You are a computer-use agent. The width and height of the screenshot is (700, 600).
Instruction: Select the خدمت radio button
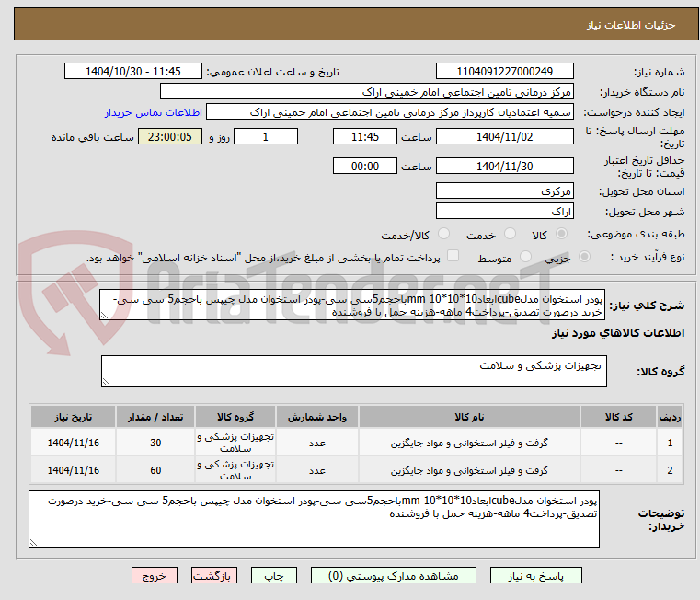[510, 234]
